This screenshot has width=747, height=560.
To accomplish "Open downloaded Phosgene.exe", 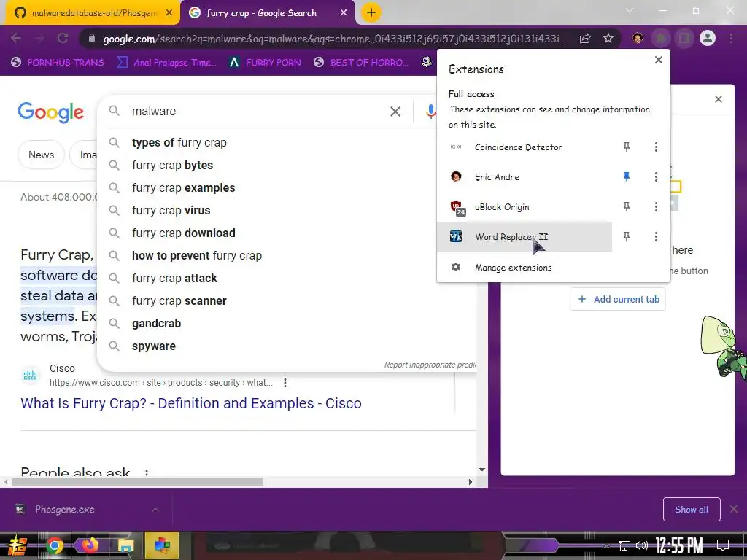I will pyautogui.click(x=65, y=510).
